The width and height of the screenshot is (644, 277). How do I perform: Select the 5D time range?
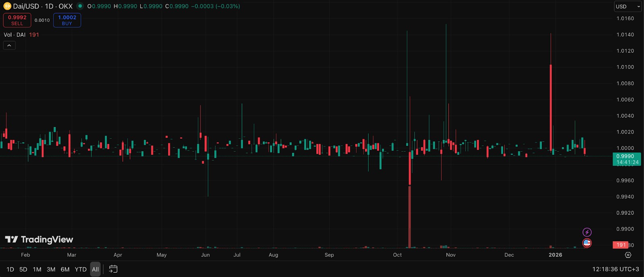(23, 269)
